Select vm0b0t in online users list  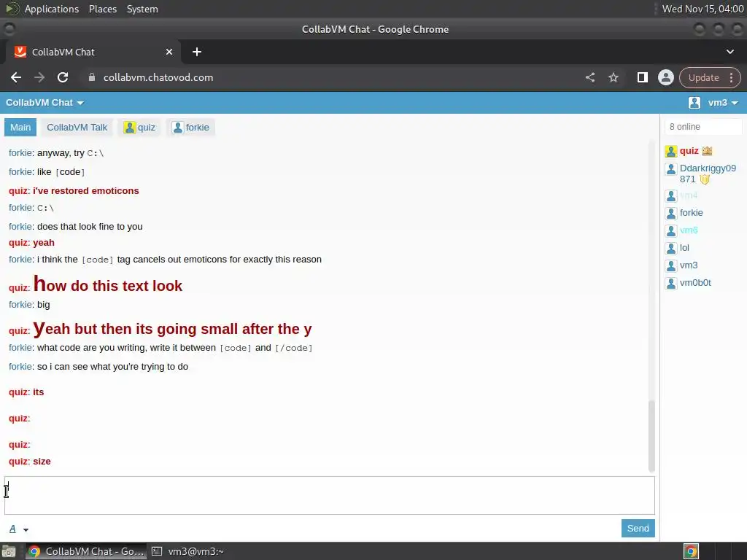(695, 283)
